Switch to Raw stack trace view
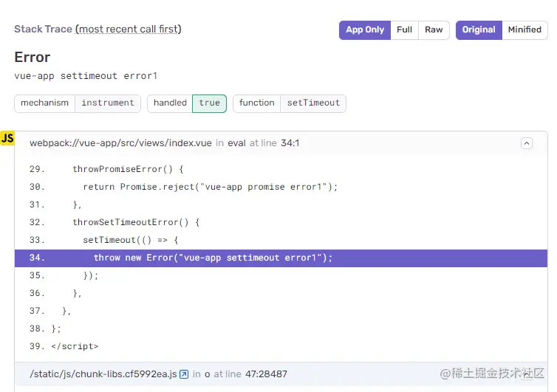 434,30
